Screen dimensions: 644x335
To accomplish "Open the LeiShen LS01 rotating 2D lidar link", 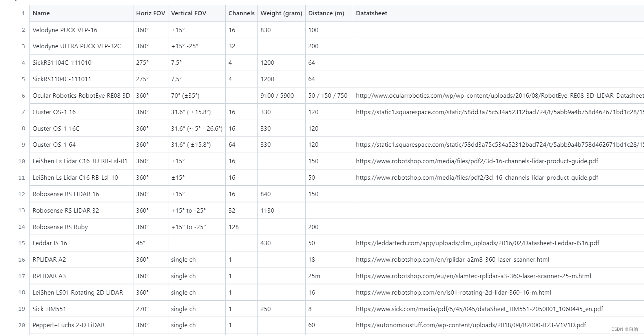I will pyautogui.click(x=453, y=293).
